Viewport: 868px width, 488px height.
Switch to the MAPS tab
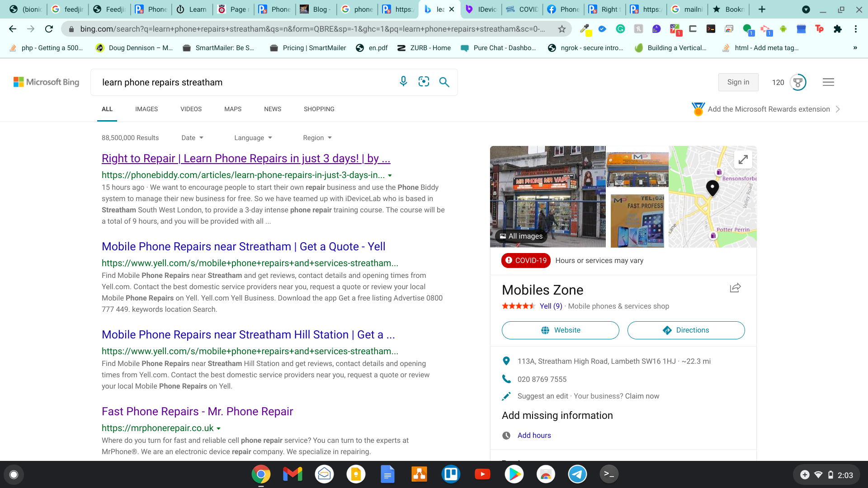[x=233, y=109]
